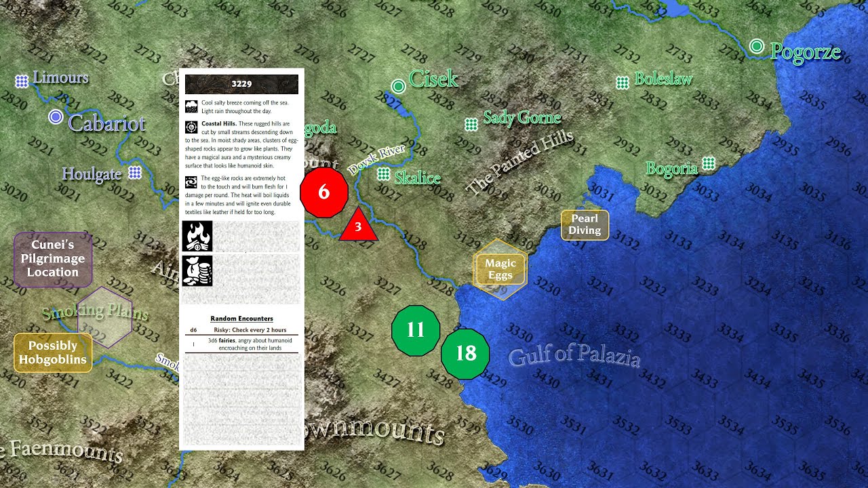Click the Gulf of Palazia label

pyautogui.click(x=574, y=356)
